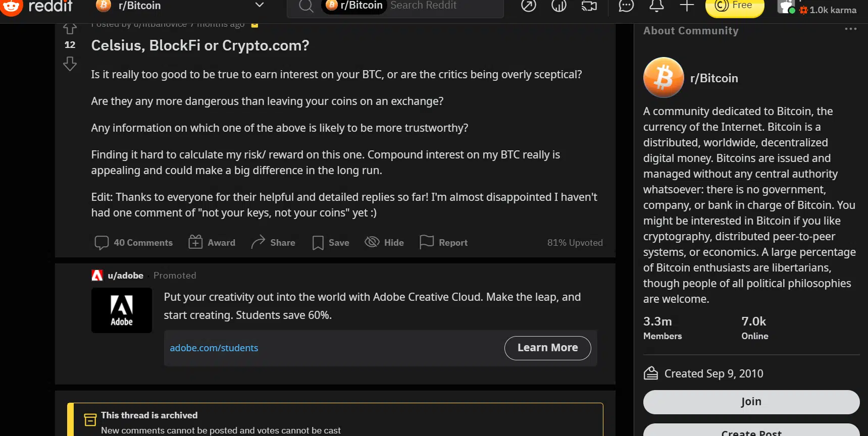
Task: Downvote the Celsius, BlockFi post
Action: click(x=70, y=64)
